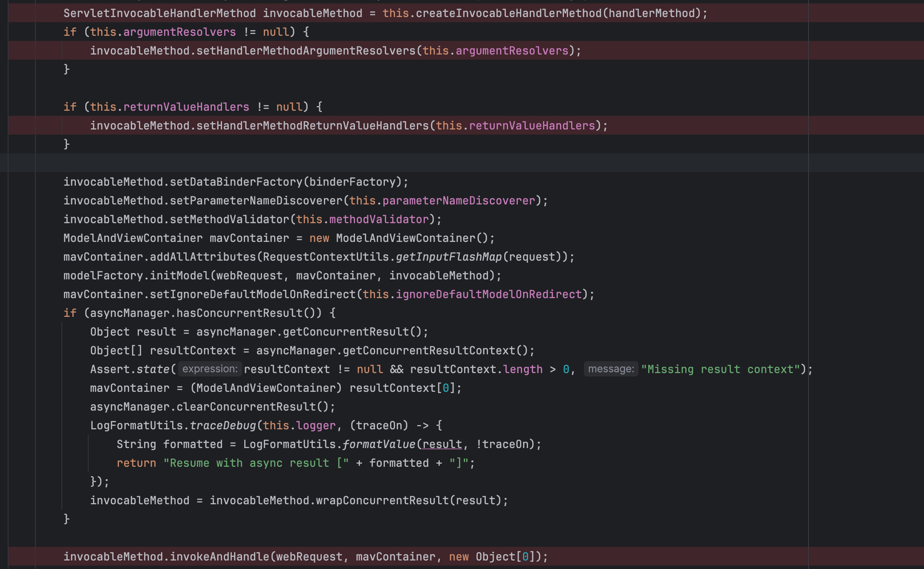Image resolution: width=924 pixels, height=569 pixels.
Task: Click the ServletInvocableHandlerMethod type name
Action: point(160,13)
